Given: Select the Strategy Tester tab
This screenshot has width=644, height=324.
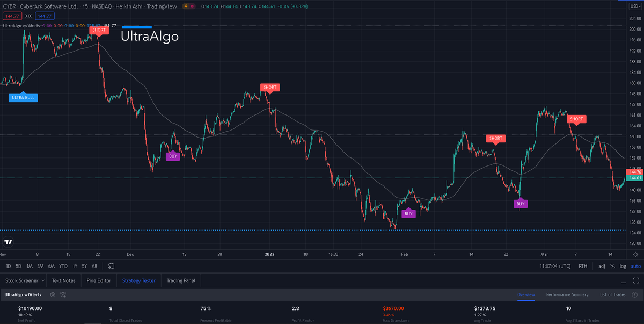Looking at the screenshot, I should (138, 280).
